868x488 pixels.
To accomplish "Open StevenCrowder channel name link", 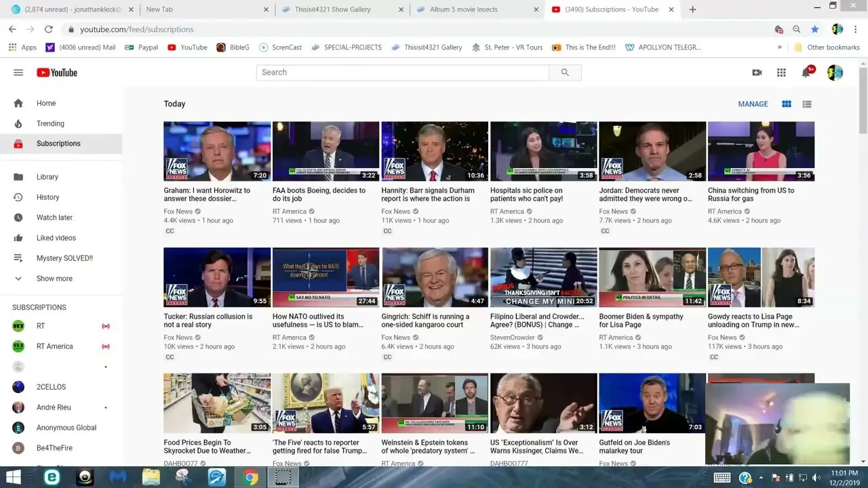I will (x=513, y=338).
